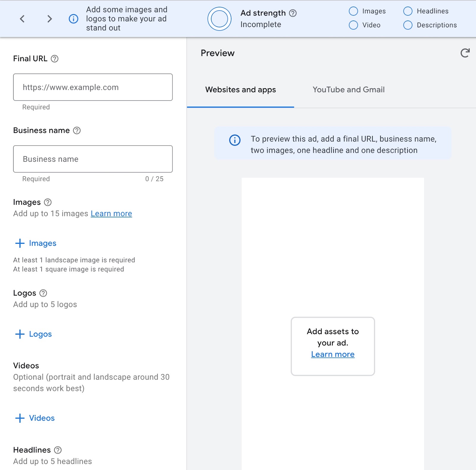476x470 pixels.
Task: Advance to next tip with right chevron
Action: (x=49, y=19)
